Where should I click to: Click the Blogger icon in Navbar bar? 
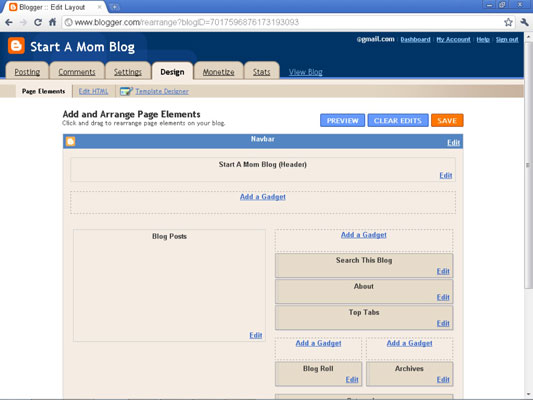pyautogui.click(x=70, y=141)
